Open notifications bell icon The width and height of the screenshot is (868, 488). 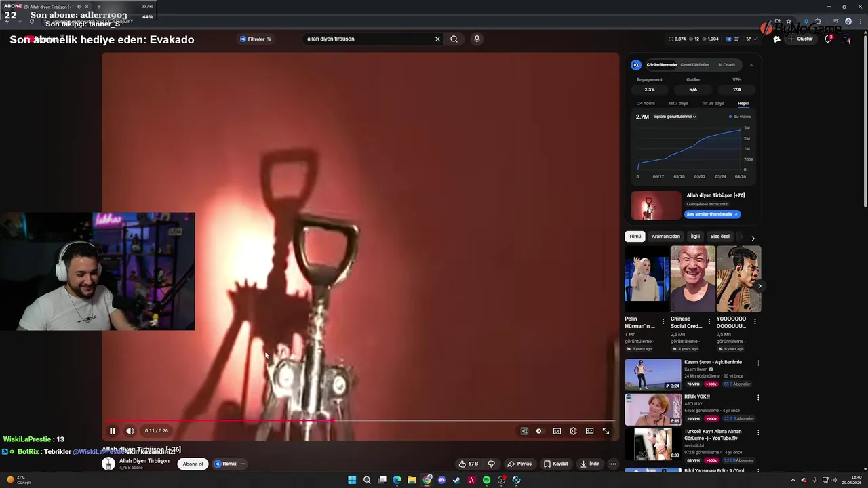828,39
